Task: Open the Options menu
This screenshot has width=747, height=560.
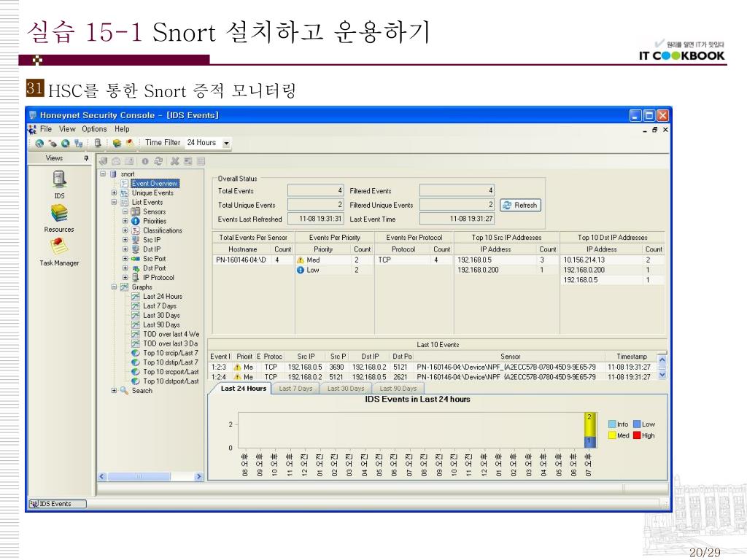Action: (x=94, y=129)
